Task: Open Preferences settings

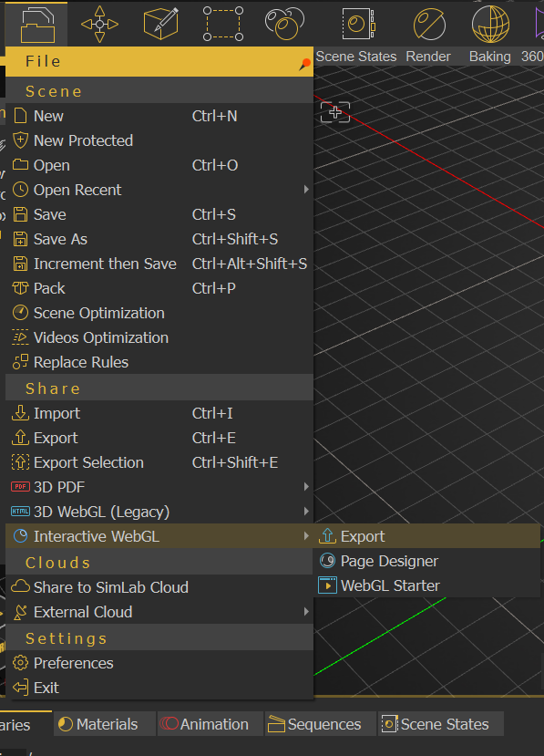Action: pyautogui.click(x=159, y=662)
